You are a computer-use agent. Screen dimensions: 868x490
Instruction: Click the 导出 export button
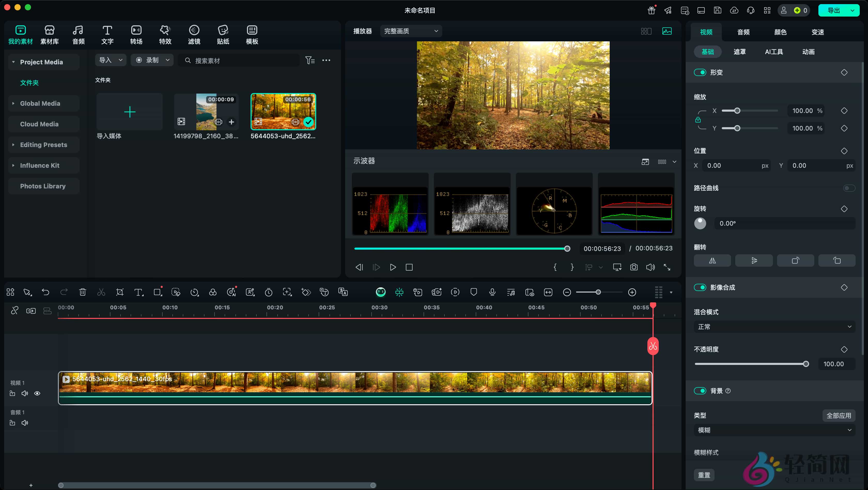(834, 10)
